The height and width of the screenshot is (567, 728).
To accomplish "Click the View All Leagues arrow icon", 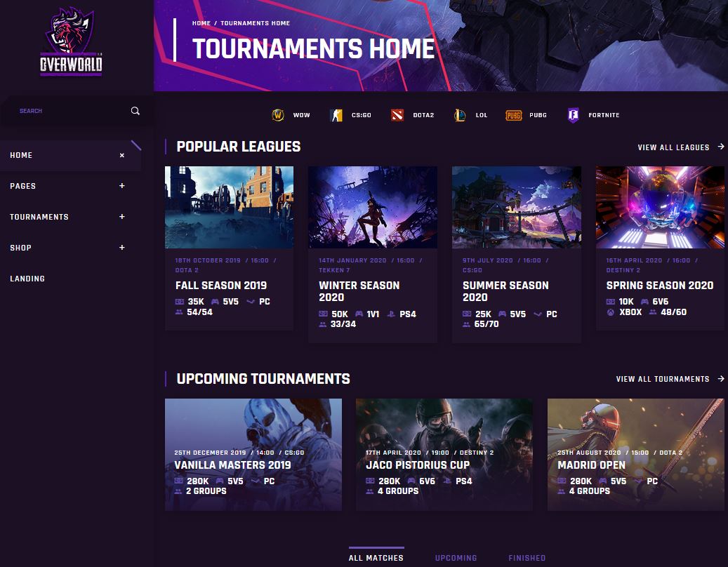I will coord(721,147).
